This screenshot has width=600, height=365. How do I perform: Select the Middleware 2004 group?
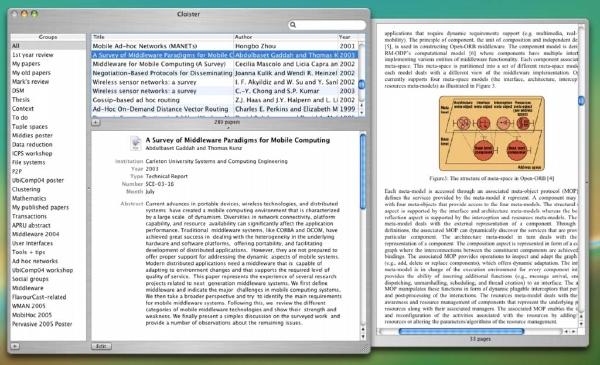click(48, 234)
